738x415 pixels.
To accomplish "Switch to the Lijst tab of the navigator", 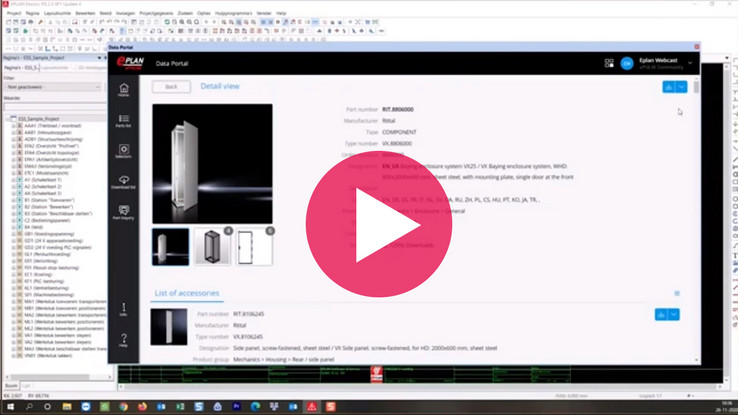I will tap(26, 386).
